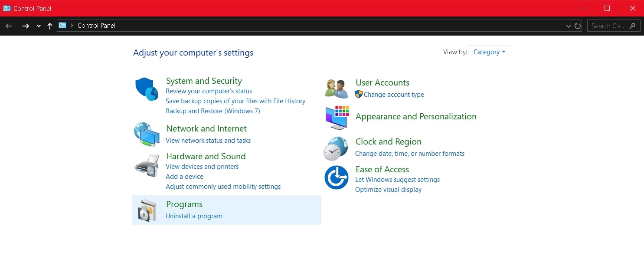Open Uninstall a program
This screenshot has height=263, width=644.
pos(194,216)
